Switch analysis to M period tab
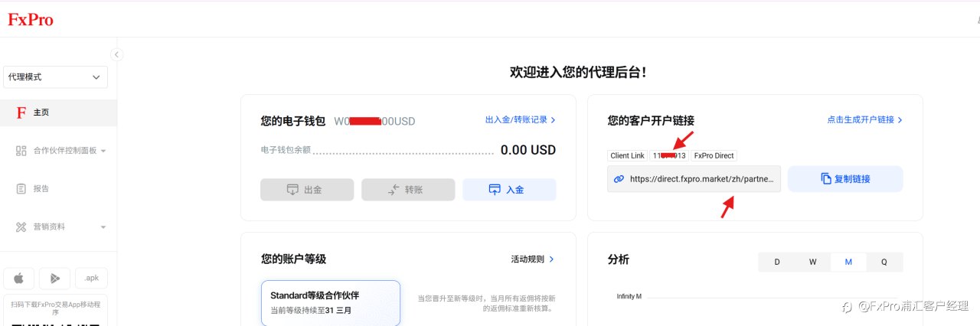Image resolution: width=980 pixels, height=326 pixels. (848, 262)
